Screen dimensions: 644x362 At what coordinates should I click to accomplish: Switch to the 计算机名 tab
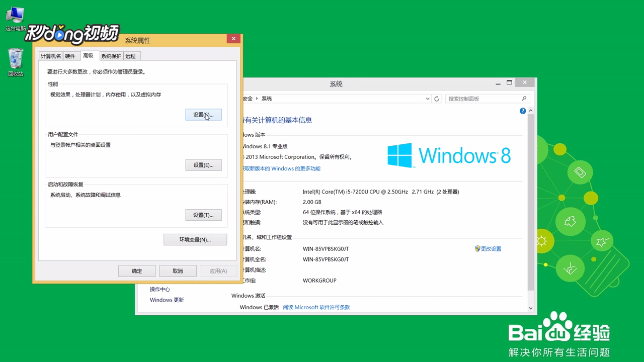point(51,56)
